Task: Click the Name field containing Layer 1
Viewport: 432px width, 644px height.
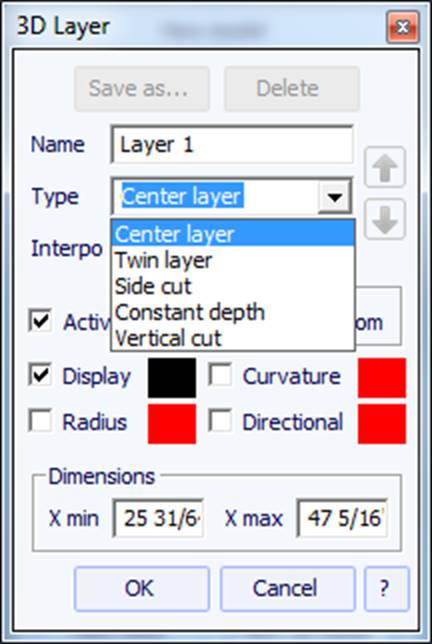Action: [232, 145]
